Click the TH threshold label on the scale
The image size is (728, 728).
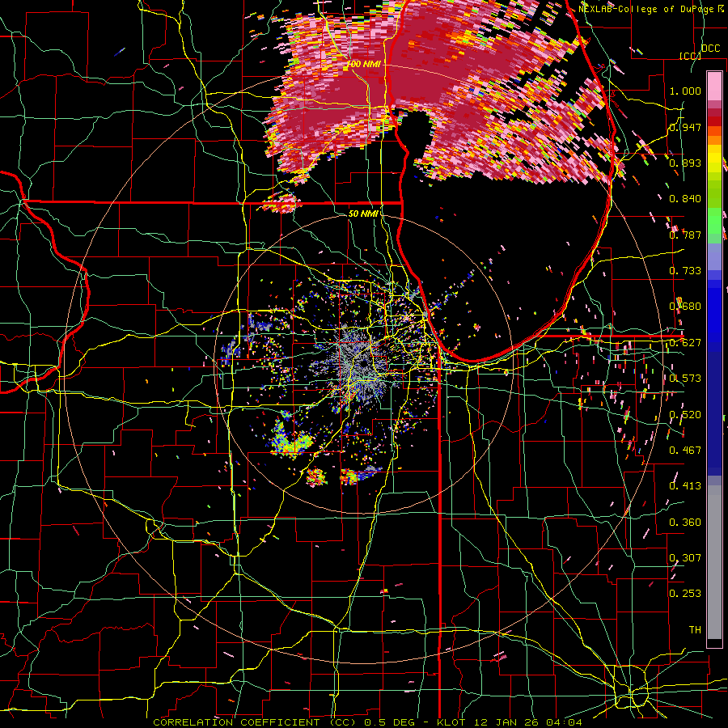[x=695, y=630]
